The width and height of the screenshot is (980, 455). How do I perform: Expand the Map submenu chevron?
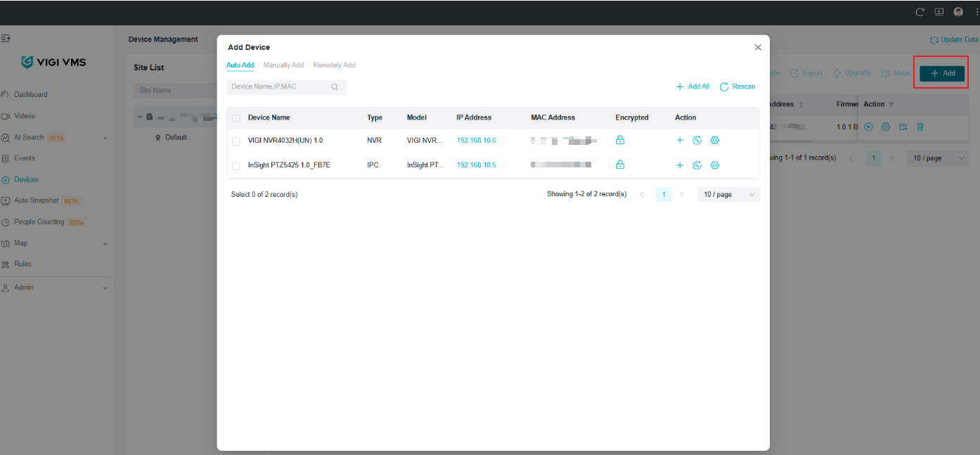coord(105,243)
